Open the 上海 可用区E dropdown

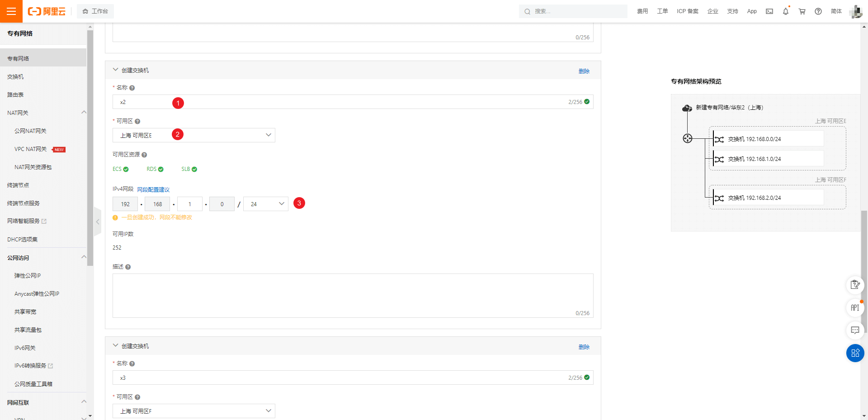[x=193, y=135]
